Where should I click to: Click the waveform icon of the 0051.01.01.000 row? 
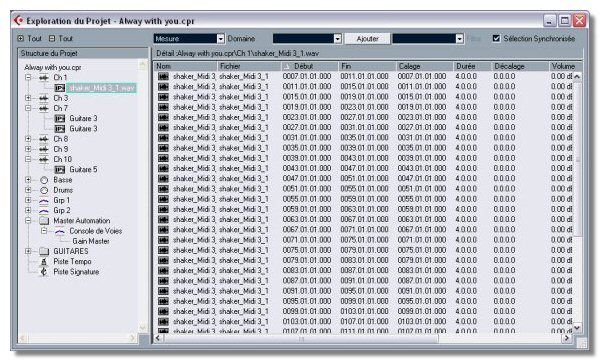(x=163, y=189)
